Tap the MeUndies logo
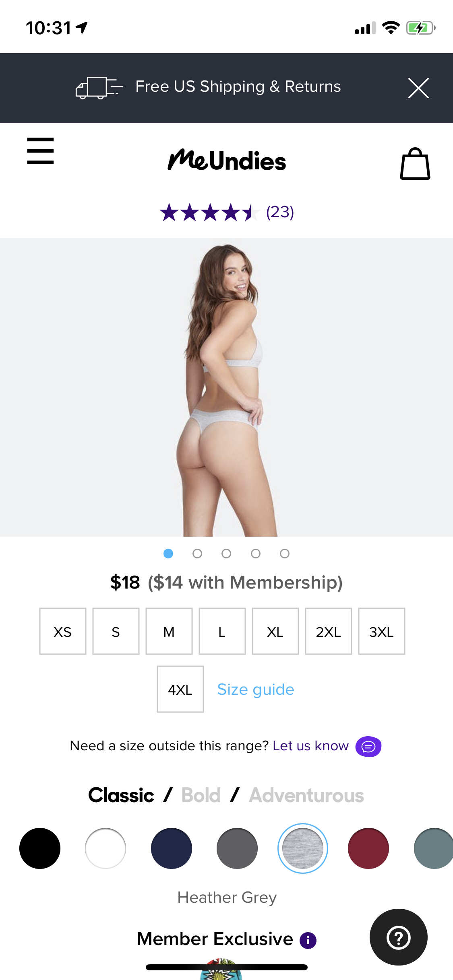This screenshot has width=453, height=980. (227, 160)
